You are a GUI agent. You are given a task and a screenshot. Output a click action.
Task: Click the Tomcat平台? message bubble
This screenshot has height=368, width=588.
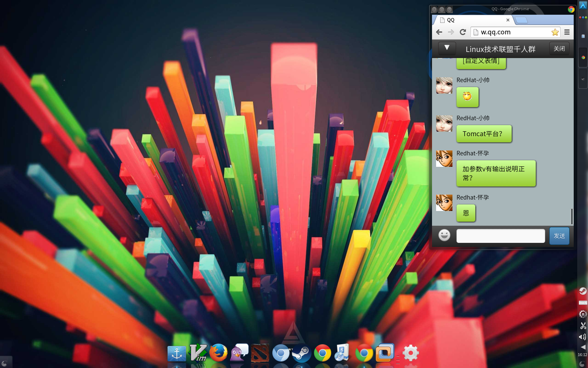tap(484, 134)
